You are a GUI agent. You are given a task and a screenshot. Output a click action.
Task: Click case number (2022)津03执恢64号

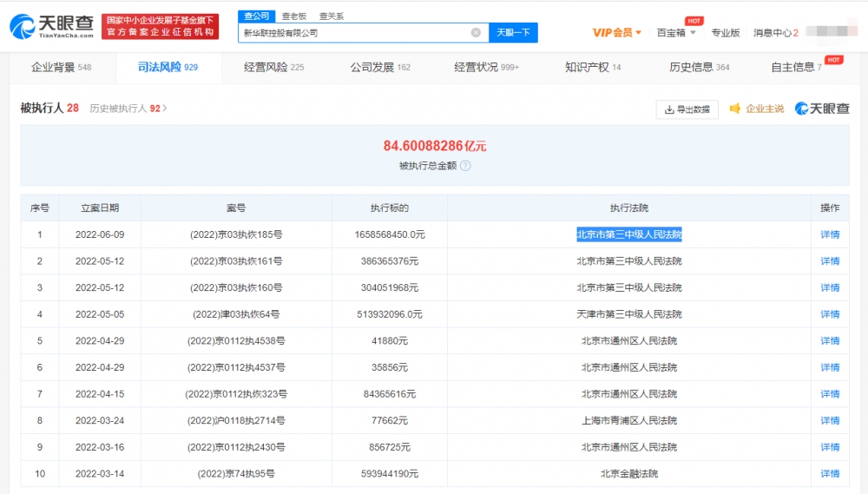(236, 314)
